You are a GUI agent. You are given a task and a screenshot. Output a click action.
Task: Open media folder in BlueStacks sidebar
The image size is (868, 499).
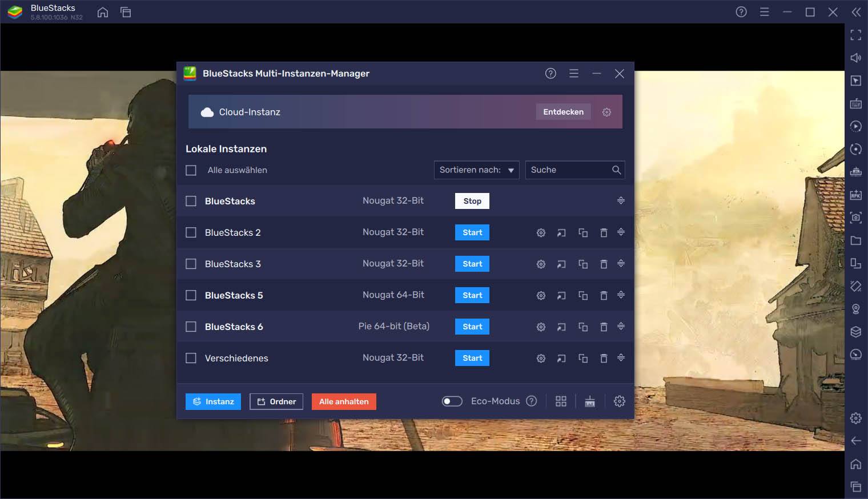click(855, 240)
